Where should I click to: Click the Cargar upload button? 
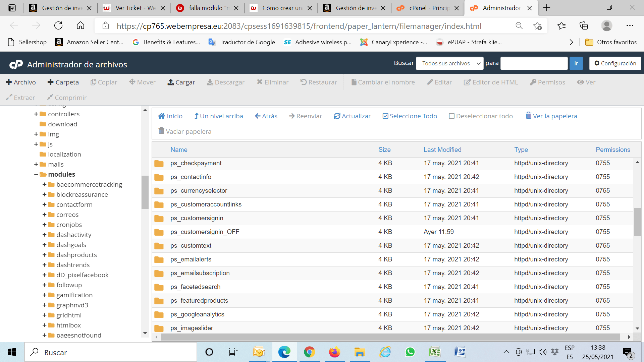click(x=181, y=82)
